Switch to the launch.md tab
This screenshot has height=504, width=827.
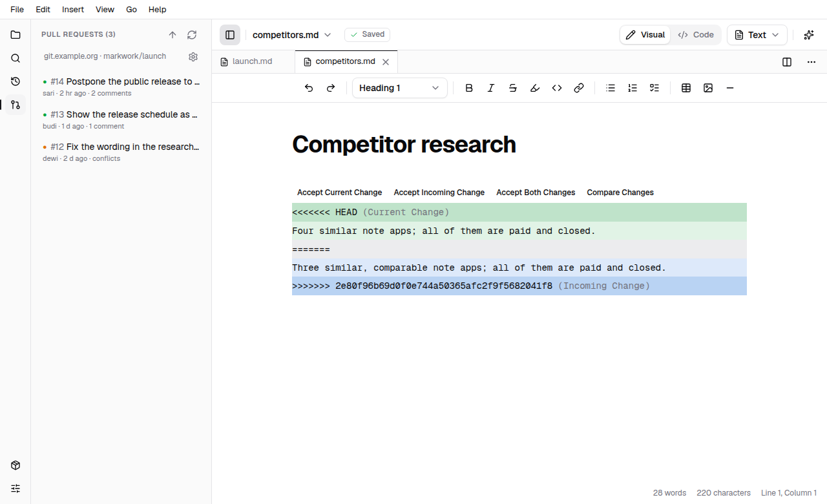(x=253, y=61)
